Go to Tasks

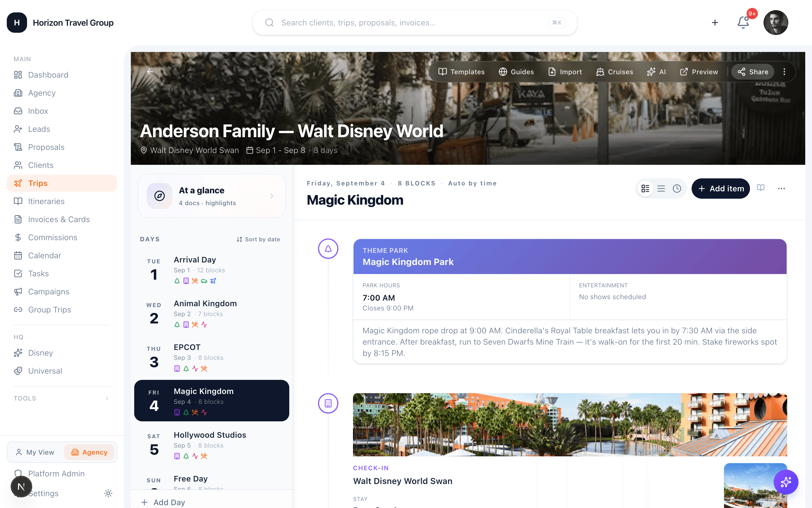pos(62,273)
